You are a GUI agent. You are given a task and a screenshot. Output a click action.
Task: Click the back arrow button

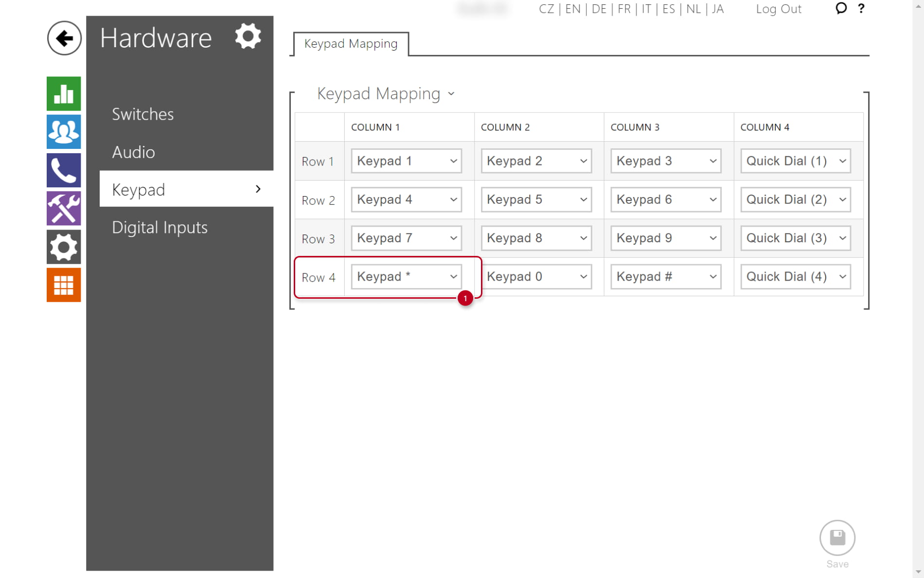(x=64, y=38)
